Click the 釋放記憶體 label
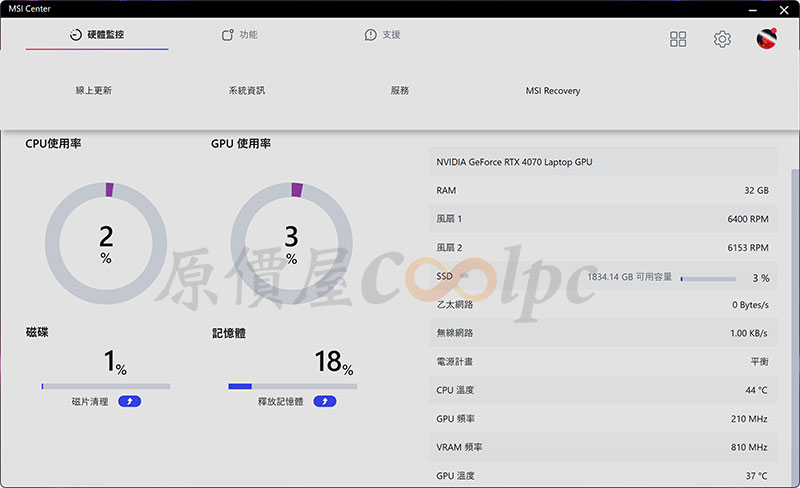Screen dimensions: 800x488 [280, 402]
